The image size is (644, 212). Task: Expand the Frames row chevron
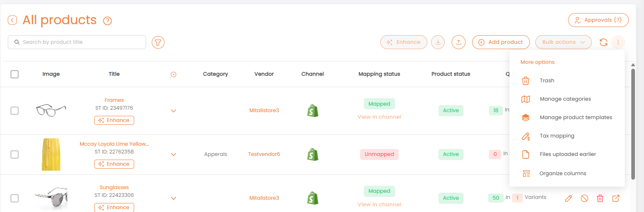174,111
